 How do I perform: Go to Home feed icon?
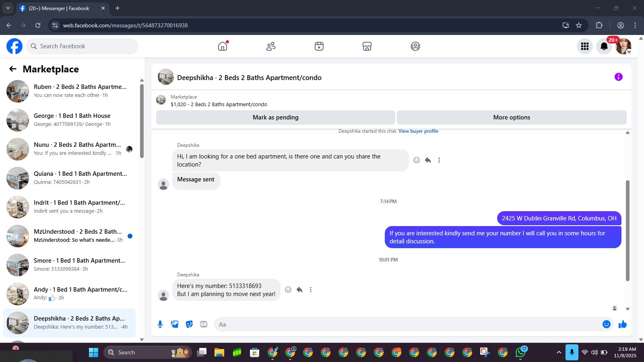223,46
